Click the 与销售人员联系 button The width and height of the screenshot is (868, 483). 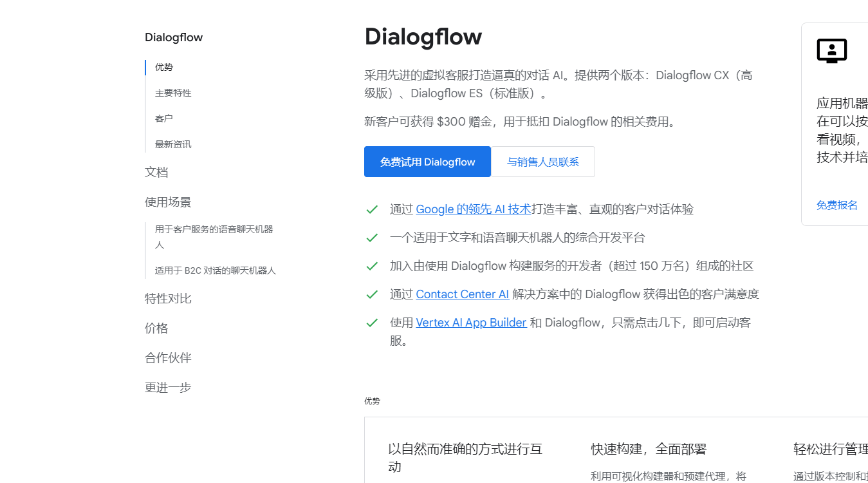544,162
